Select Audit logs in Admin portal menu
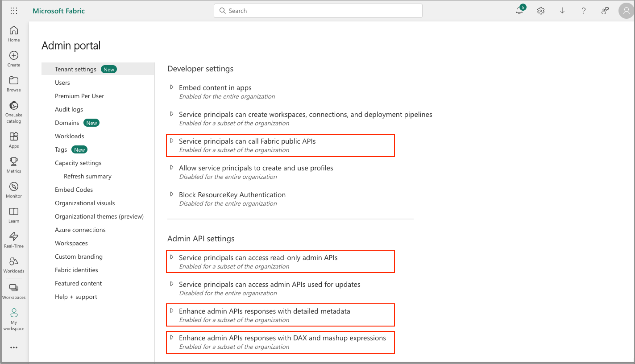 tap(69, 109)
